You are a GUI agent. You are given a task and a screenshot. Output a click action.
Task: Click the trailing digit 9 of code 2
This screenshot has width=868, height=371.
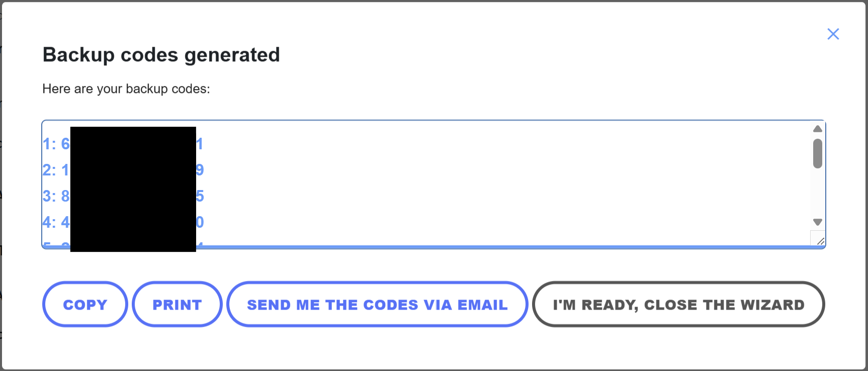coord(200,170)
